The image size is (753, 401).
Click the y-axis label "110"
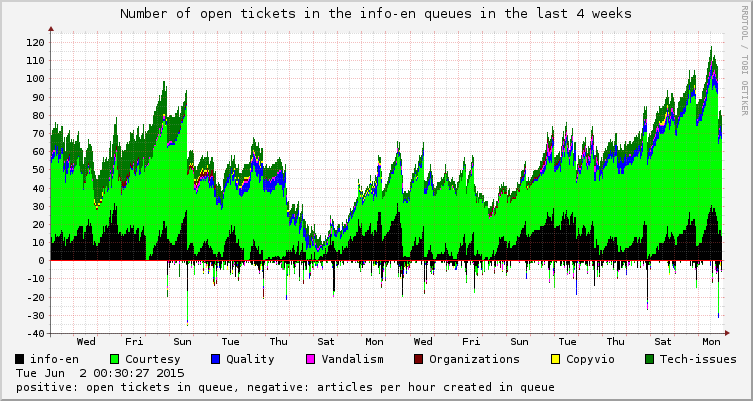35,61
